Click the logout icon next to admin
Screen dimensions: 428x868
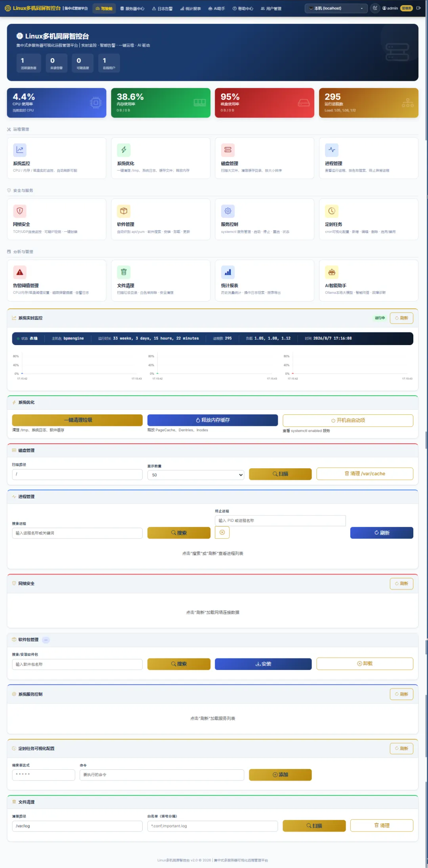coord(418,8)
